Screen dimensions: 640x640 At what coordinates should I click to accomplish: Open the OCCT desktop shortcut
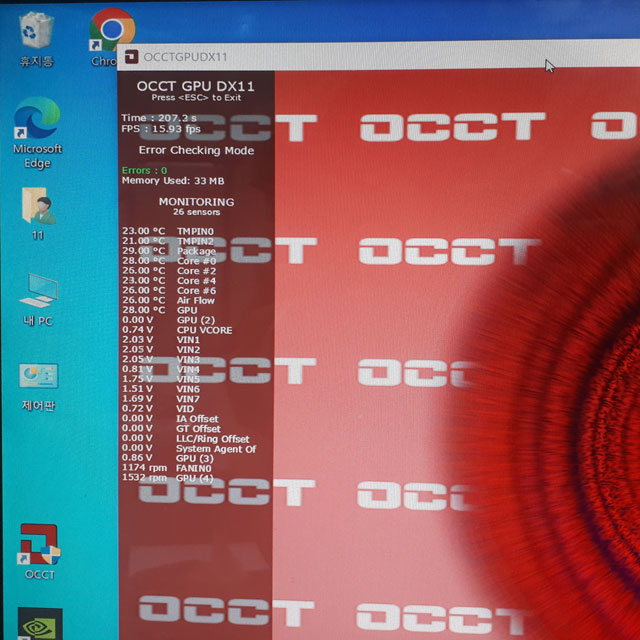pyautogui.click(x=39, y=551)
